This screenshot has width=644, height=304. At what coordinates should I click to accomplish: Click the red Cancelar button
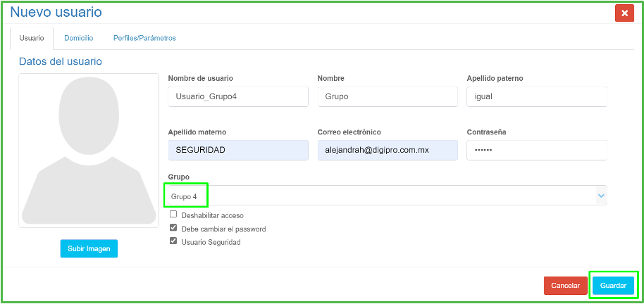coord(565,286)
